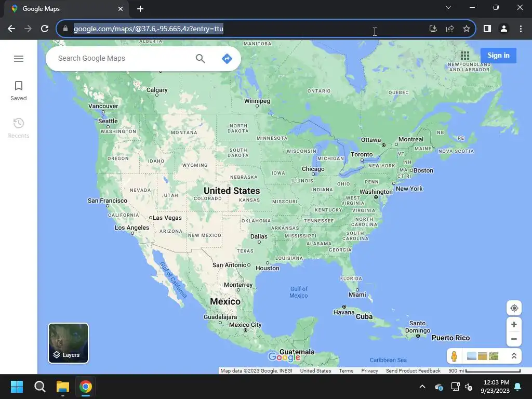Click the Puerto Rico label
The image size is (532, 399).
(450, 338)
